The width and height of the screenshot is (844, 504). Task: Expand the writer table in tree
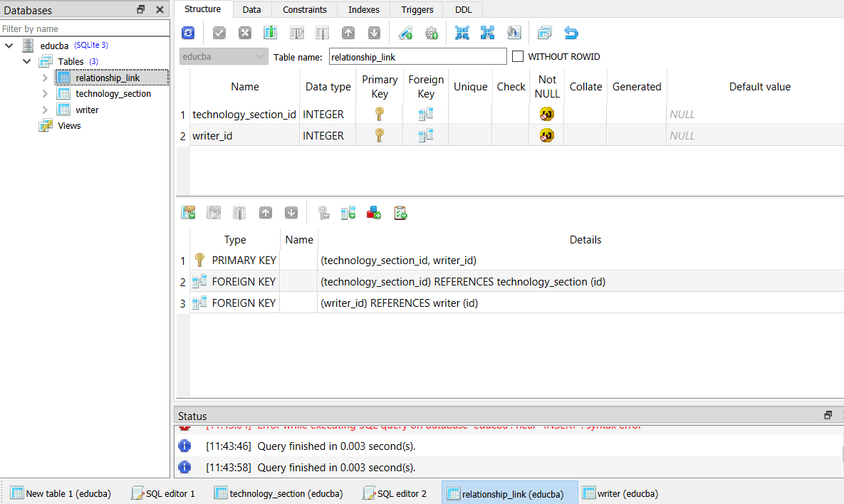[x=45, y=110]
